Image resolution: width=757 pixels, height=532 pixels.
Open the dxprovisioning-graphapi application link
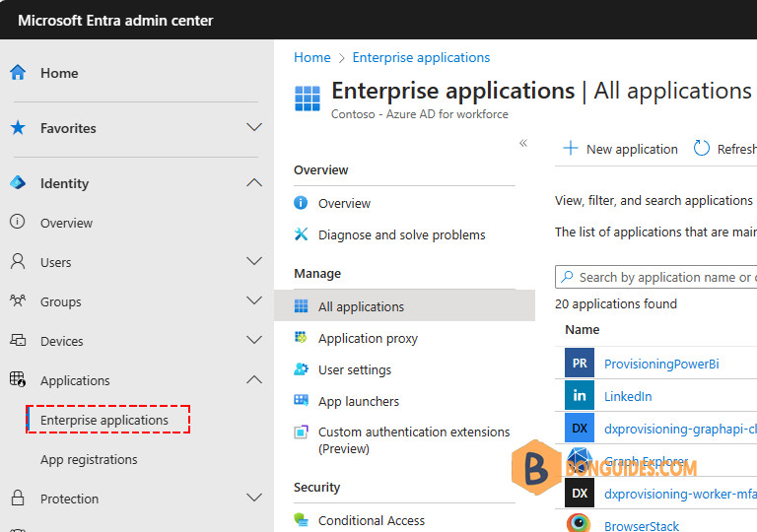point(680,429)
